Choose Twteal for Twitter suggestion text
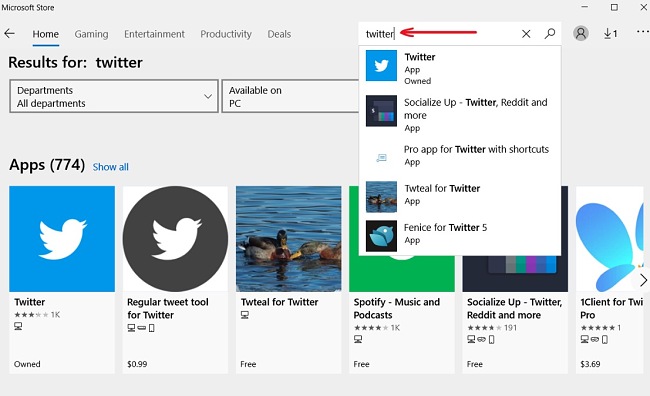The width and height of the screenshot is (650, 396). pos(442,194)
